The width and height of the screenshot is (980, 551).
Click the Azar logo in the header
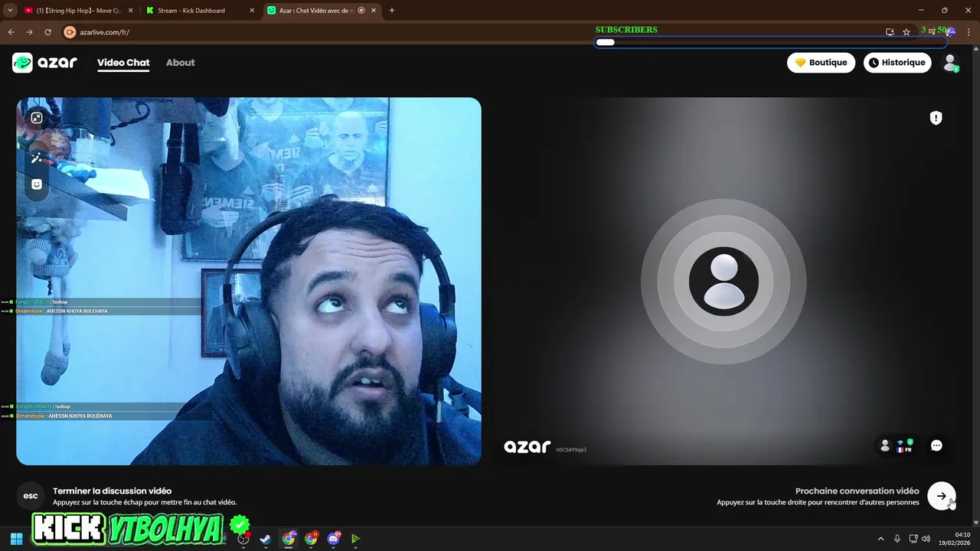click(44, 63)
